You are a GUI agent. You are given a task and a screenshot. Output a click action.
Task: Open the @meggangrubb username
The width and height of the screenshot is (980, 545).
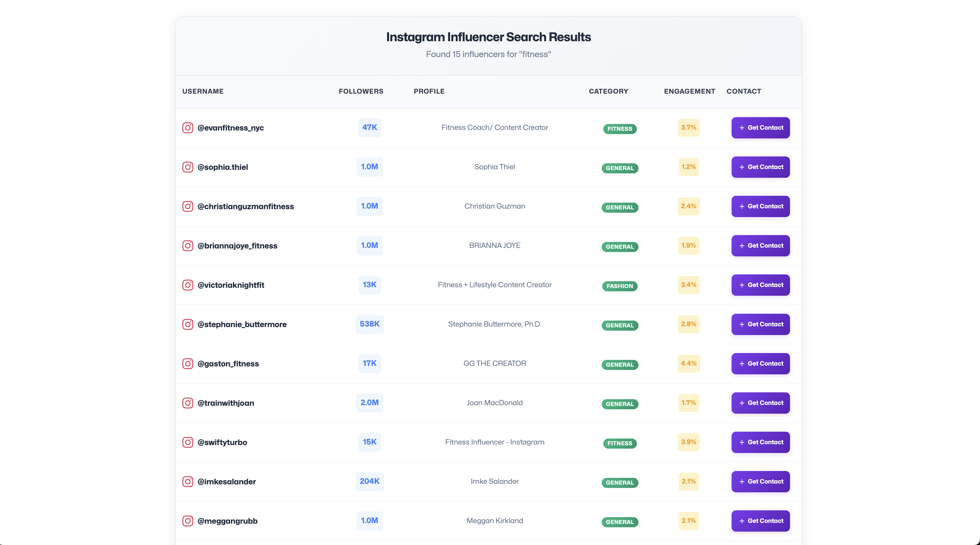pos(227,521)
